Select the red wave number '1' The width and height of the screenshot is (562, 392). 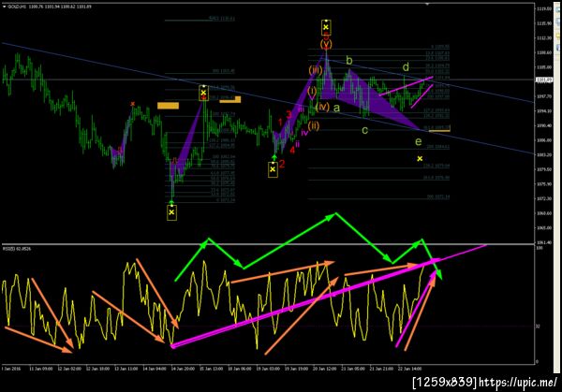pyautogui.click(x=280, y=123)
